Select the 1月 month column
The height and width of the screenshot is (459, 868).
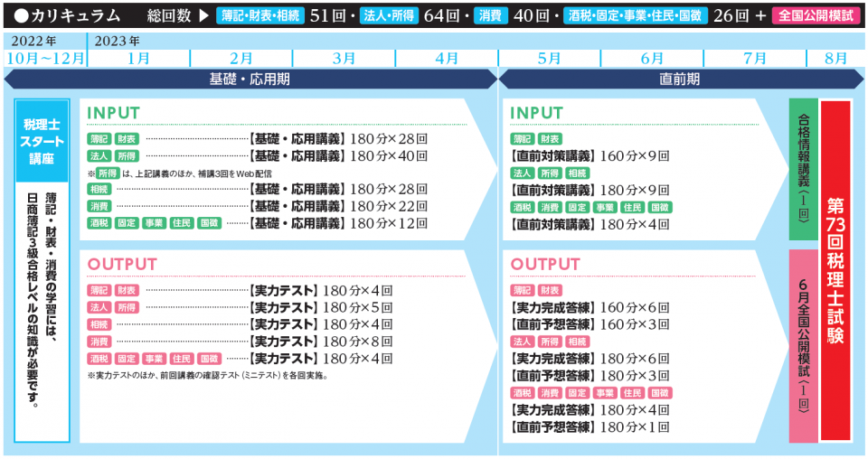[x=139, y=58]
